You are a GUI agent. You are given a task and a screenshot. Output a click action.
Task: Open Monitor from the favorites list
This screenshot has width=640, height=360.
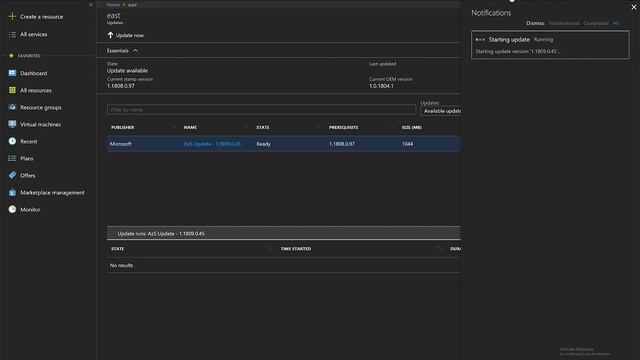[x=30, y=210]
